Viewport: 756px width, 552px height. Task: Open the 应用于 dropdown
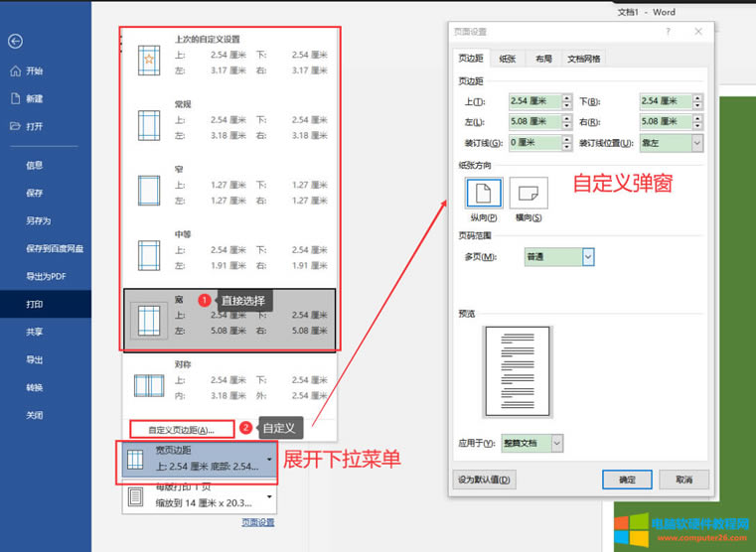pos(557,442)
